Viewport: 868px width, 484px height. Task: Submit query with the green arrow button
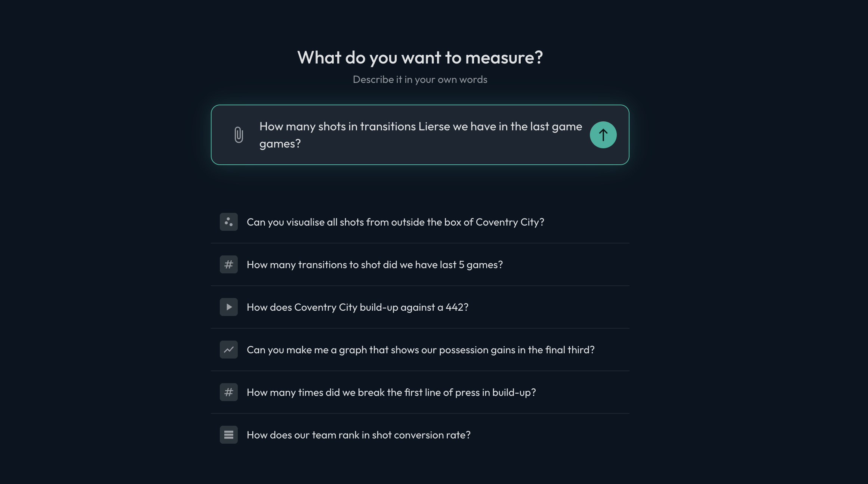(x=603, y=135)
